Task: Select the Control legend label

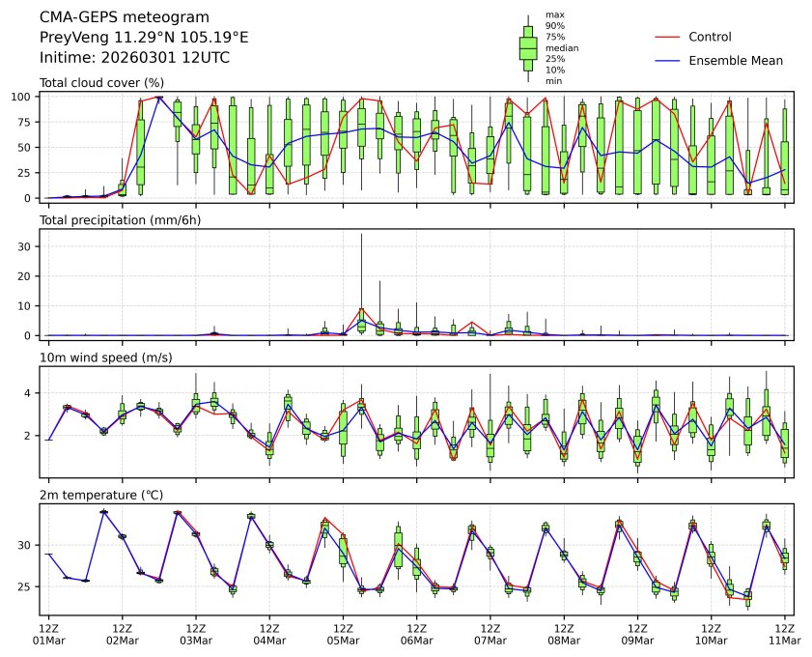Action: [x=710, y=37]
